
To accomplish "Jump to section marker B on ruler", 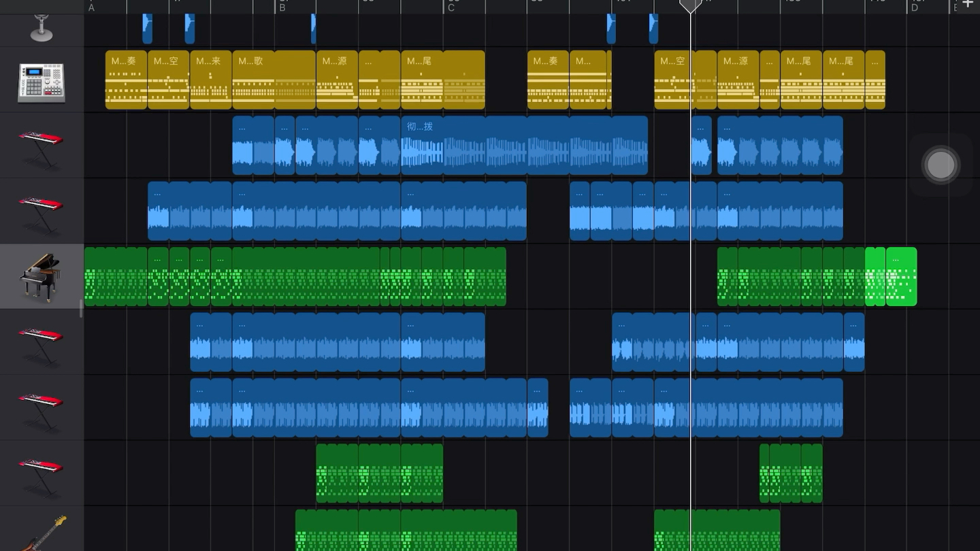I will click(282, 7).
